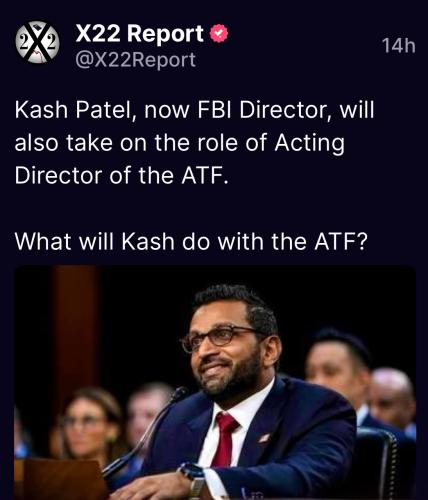Open the attached hearing photo
The image size is (428, 500).
point(215,383)
